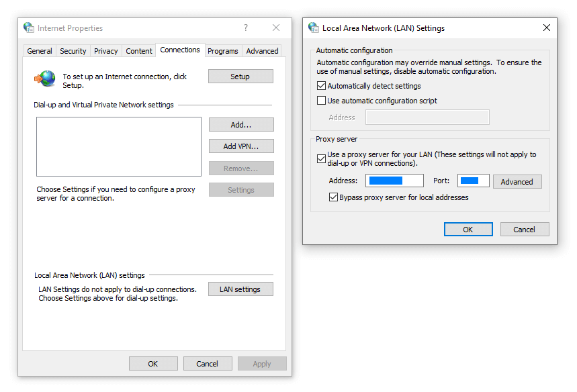The image size is (577, 392).
Task: Select the Connections tab
Action: (x=180, y=50)
